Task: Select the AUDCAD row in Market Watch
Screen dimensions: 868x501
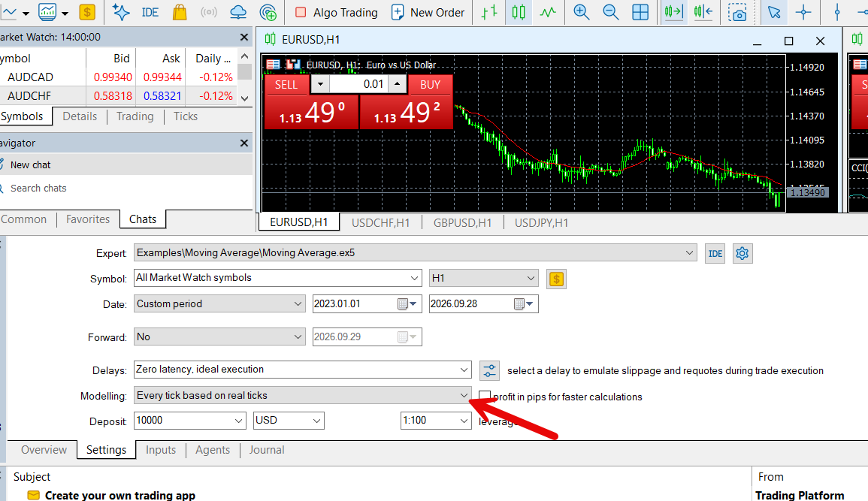Action: click(119, 77)
